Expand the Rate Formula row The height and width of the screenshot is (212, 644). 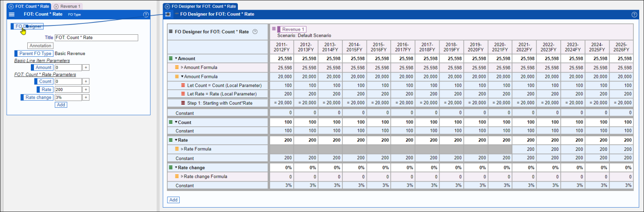click(x=182, y=149)
